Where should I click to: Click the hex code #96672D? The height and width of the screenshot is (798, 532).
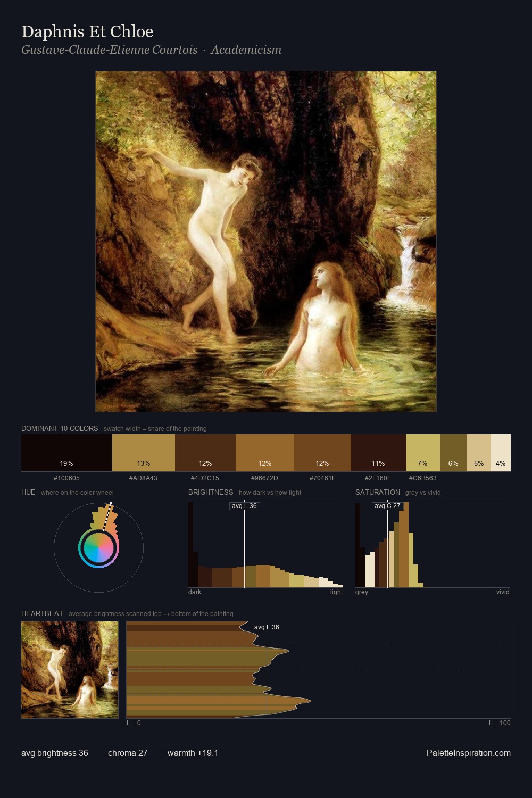click(x=264, y=478)
